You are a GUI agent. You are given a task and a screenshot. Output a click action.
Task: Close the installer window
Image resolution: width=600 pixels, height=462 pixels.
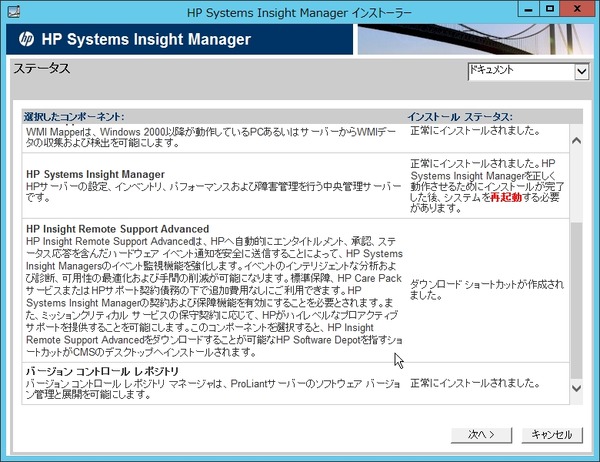pyautogui.click(x=577, y=9)
